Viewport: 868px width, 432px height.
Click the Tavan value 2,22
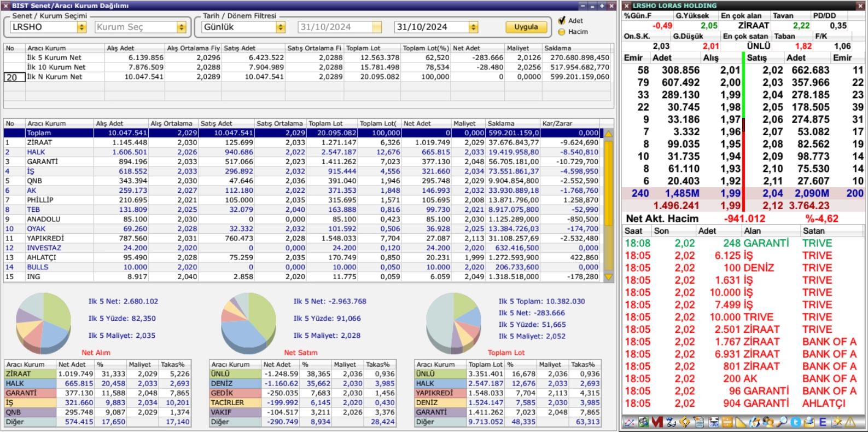point(801,26)
